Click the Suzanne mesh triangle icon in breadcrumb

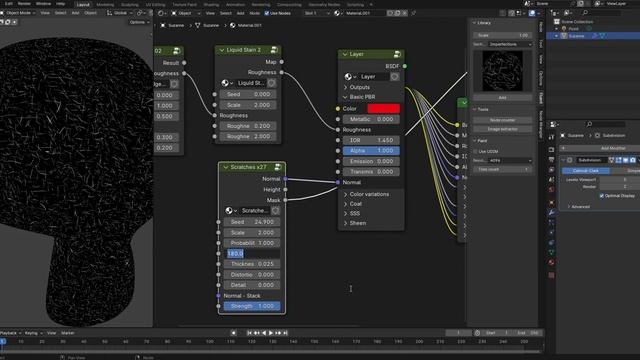(198, 25)
